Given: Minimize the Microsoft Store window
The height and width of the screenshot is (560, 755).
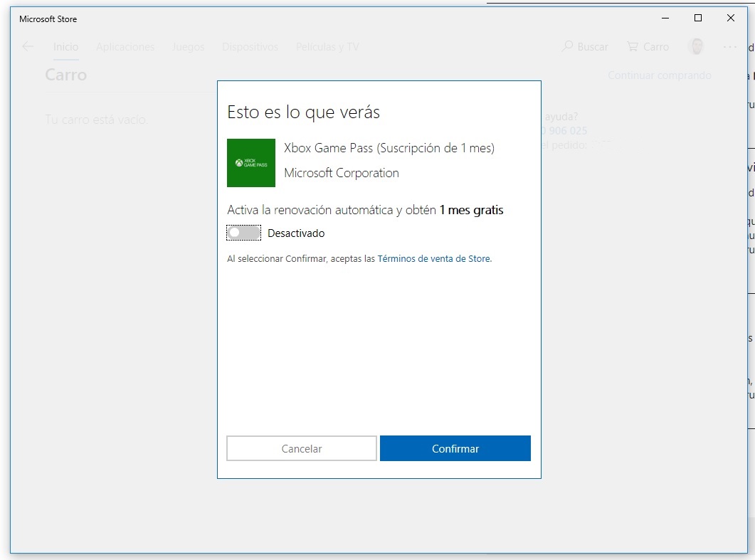Looking at the screenshot, I should [665, 19].
